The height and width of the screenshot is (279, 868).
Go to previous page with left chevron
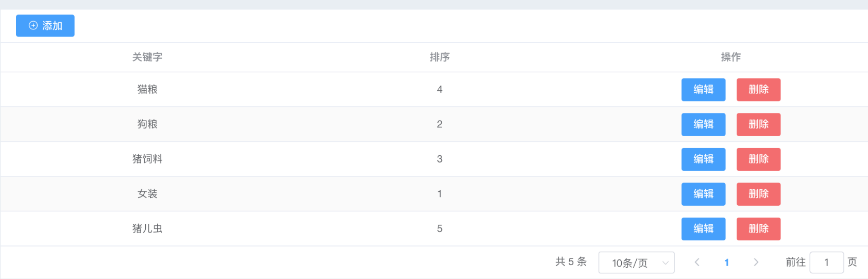[697, 262]
